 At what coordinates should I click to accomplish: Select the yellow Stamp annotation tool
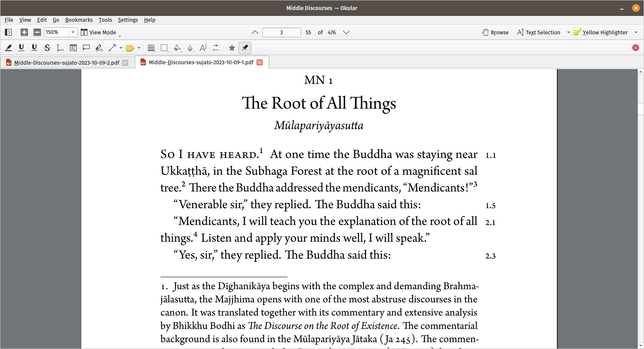(130, 48)
